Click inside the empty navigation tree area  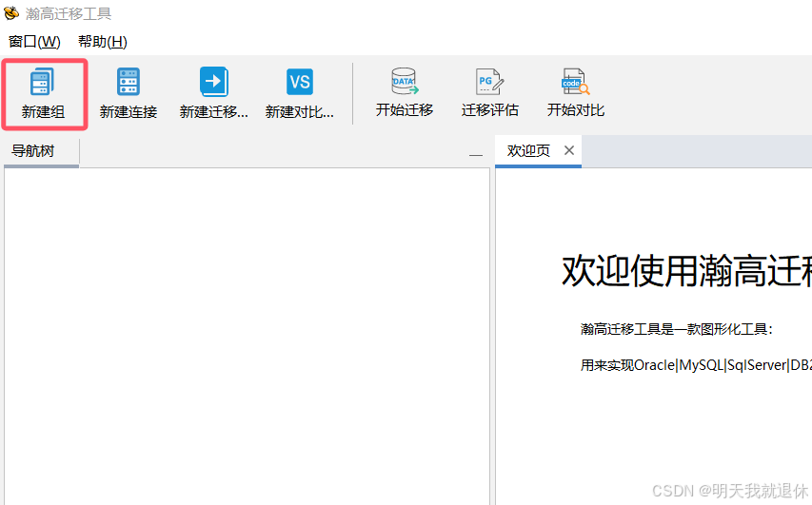point(247,336)
